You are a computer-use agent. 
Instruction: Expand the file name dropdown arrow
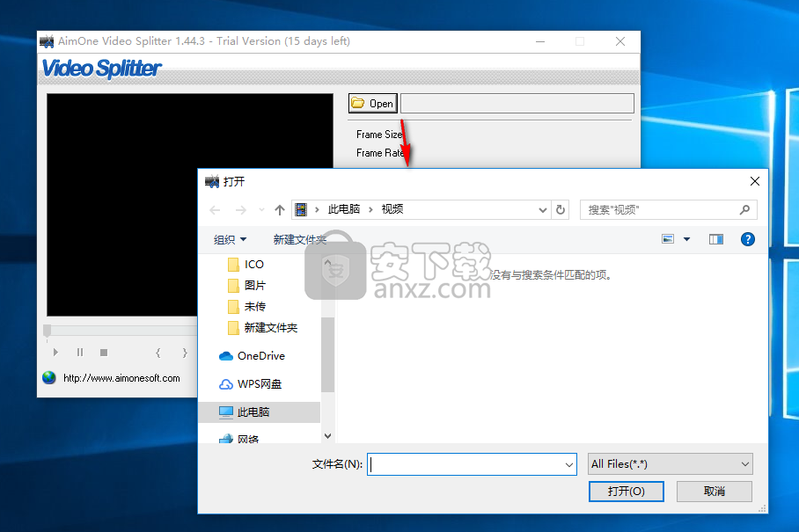click(x=569, y=464)
